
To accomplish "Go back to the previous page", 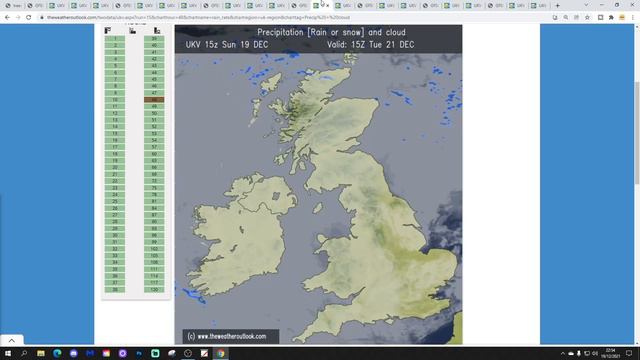I will tap(7, 18).
